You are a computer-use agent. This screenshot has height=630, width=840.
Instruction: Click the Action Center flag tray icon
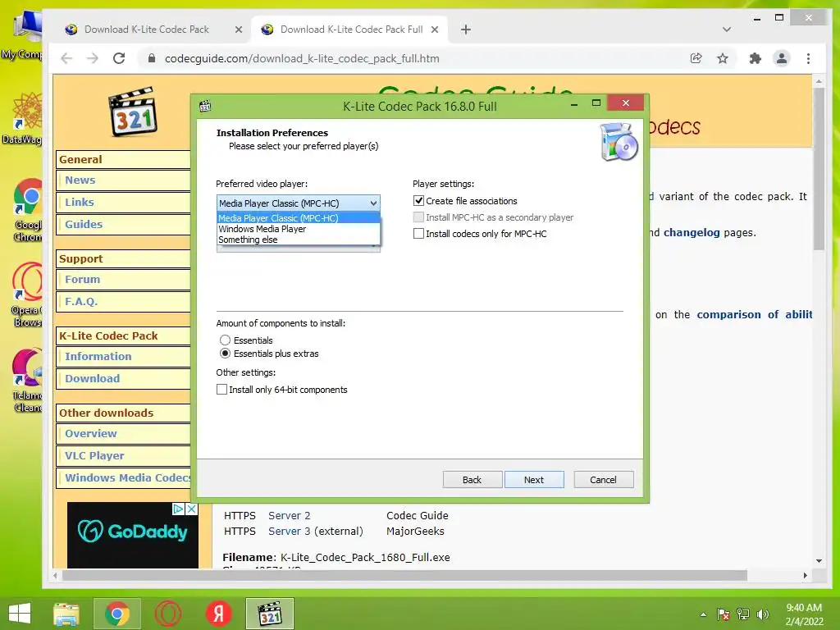(x=723, y=614)
